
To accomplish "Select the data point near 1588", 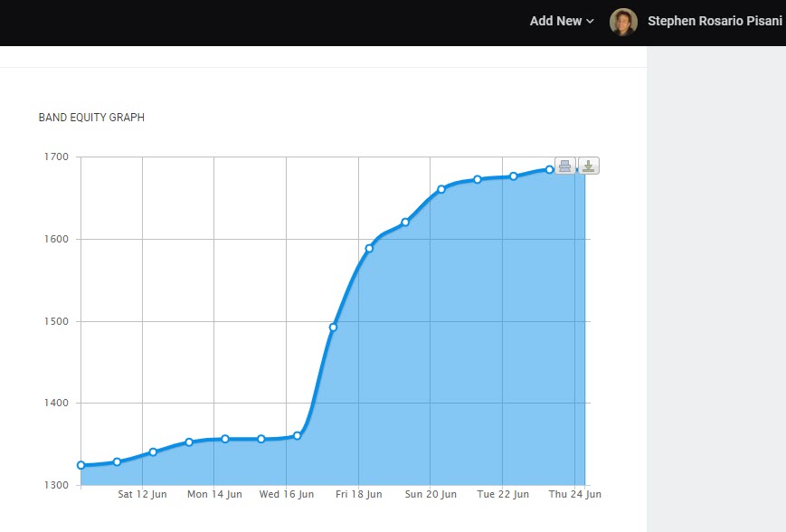I will pyautogui.click(x=369, y=248).
